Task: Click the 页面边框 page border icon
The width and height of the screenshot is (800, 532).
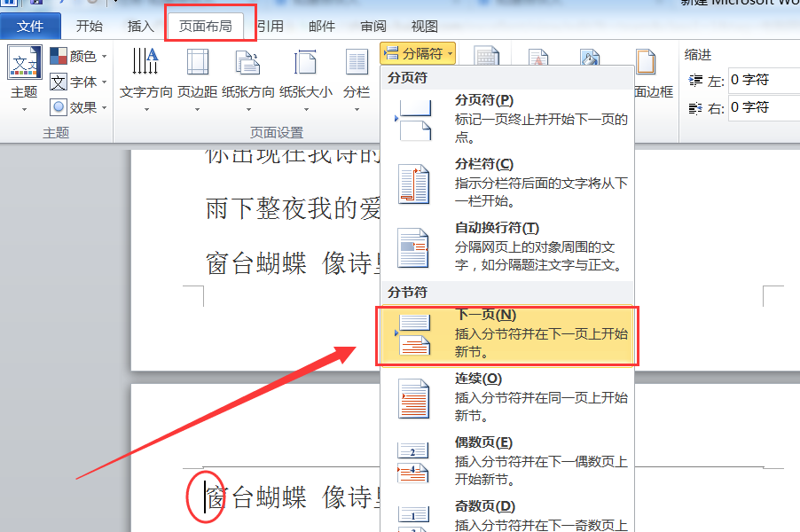Action: [646, 61]
